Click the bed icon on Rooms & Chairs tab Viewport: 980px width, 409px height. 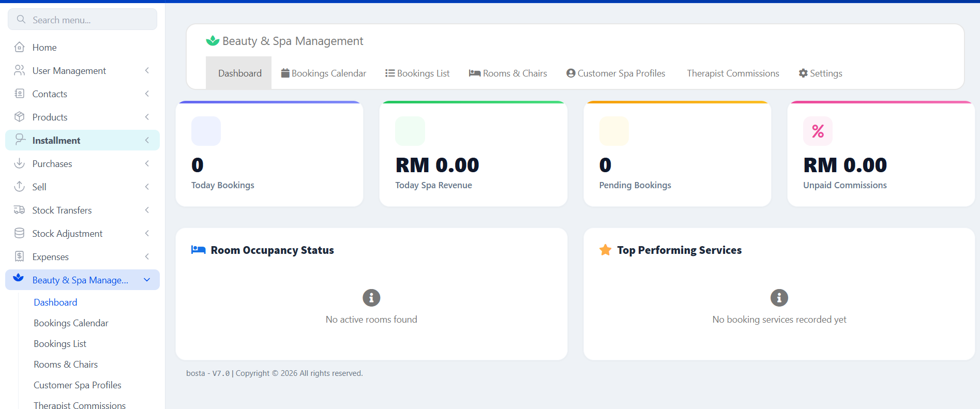click(475, 73)
